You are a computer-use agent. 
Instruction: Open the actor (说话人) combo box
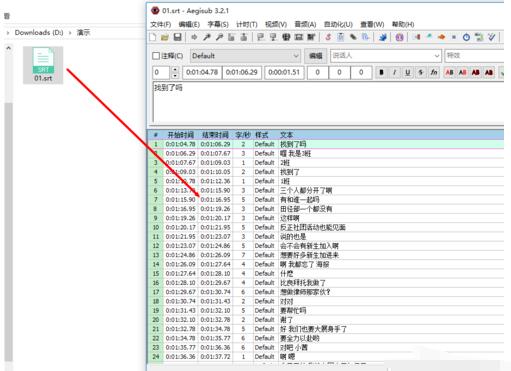click(x=386, y=56)
